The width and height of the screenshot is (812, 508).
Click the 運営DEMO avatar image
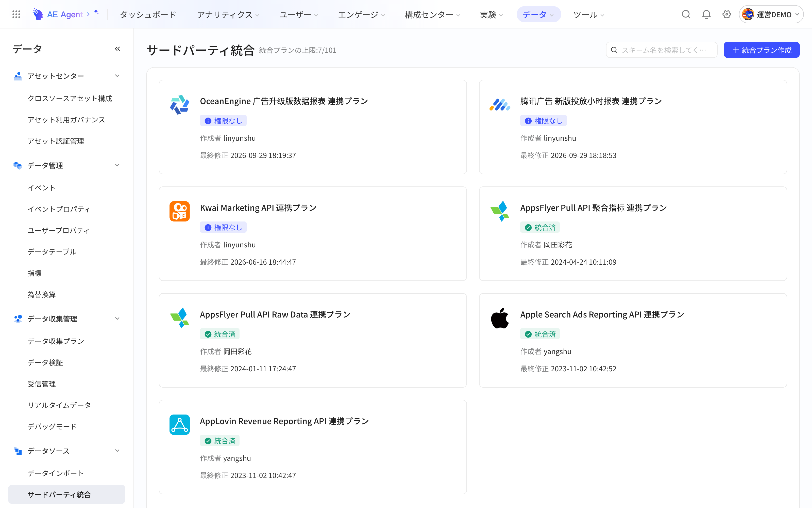(748, 14)
